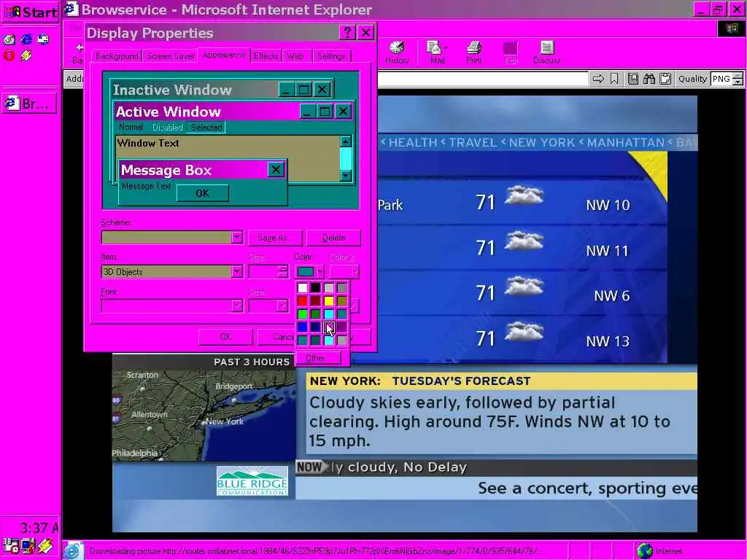
Task: Click the Browservice taskbar button
Action: pyautogui.click(x=29, y=104)
